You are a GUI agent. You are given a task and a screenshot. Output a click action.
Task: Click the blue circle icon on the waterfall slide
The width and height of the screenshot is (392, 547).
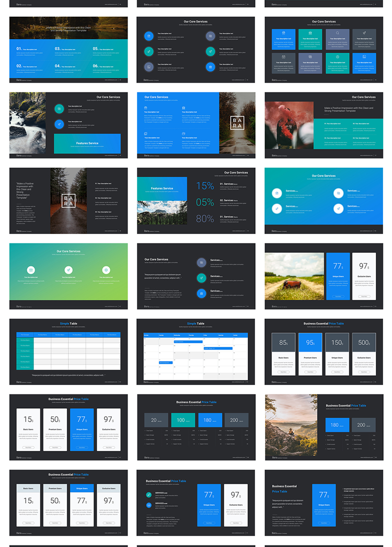(x=59, y=124)
